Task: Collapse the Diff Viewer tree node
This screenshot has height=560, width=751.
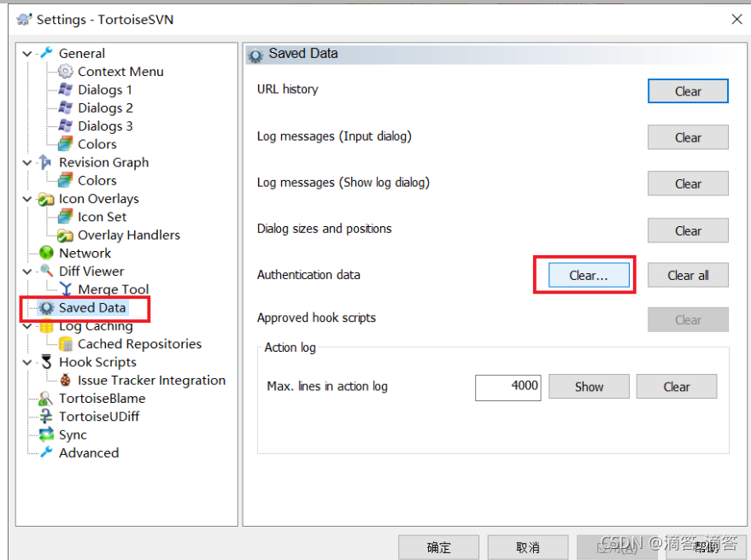Action: coord(27,271)
